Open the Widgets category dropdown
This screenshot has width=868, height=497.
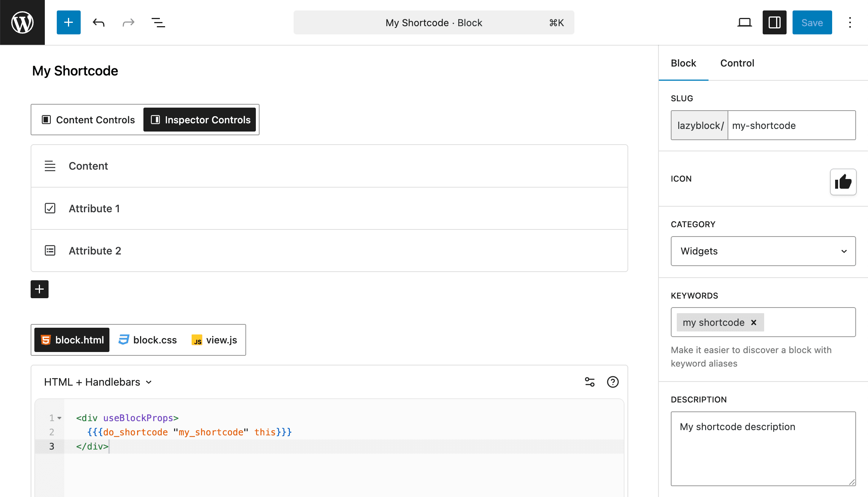pyautogui.click(x=763, y=251)
